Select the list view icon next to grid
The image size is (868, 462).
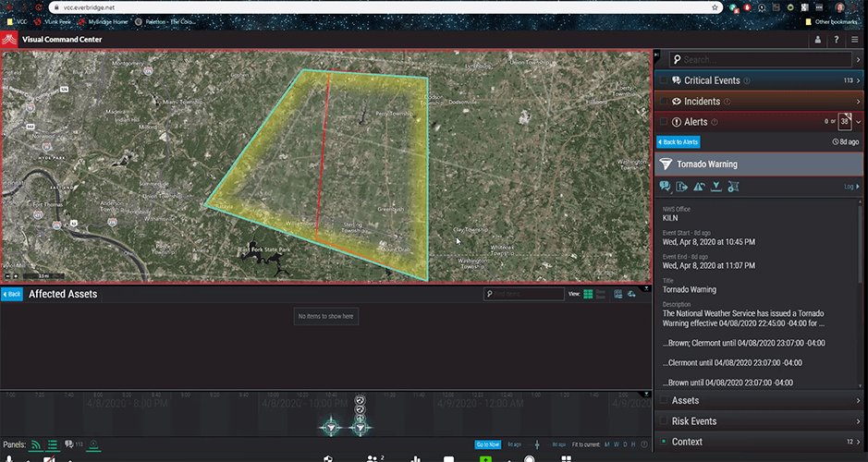(601, 294)
